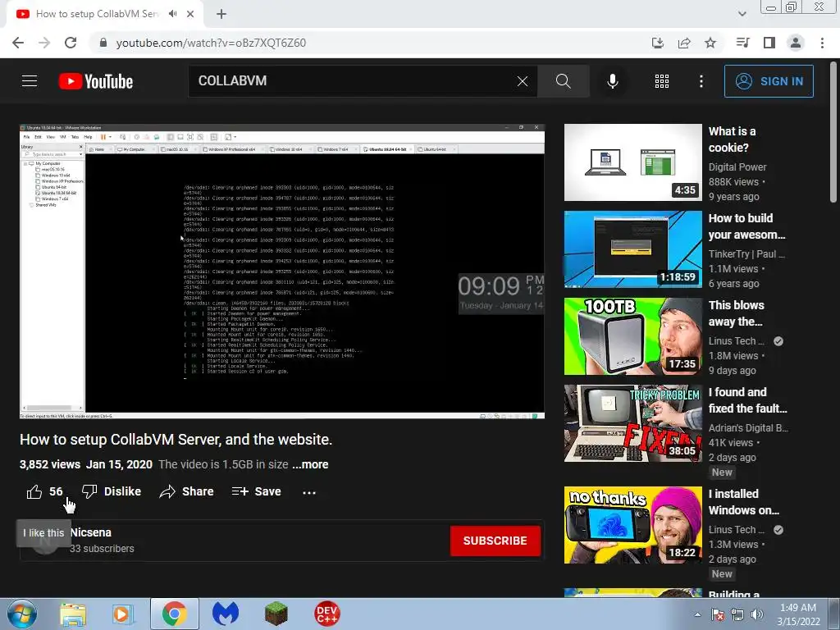Open Windows Explorer from taskbar

click(x=73, y=614)
